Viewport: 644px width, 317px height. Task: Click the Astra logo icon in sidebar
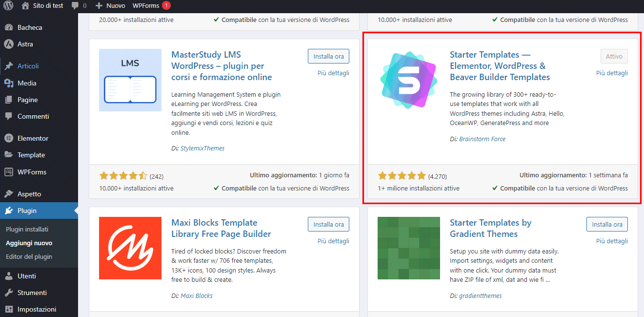pyautogui.click(x=8, y=44)
